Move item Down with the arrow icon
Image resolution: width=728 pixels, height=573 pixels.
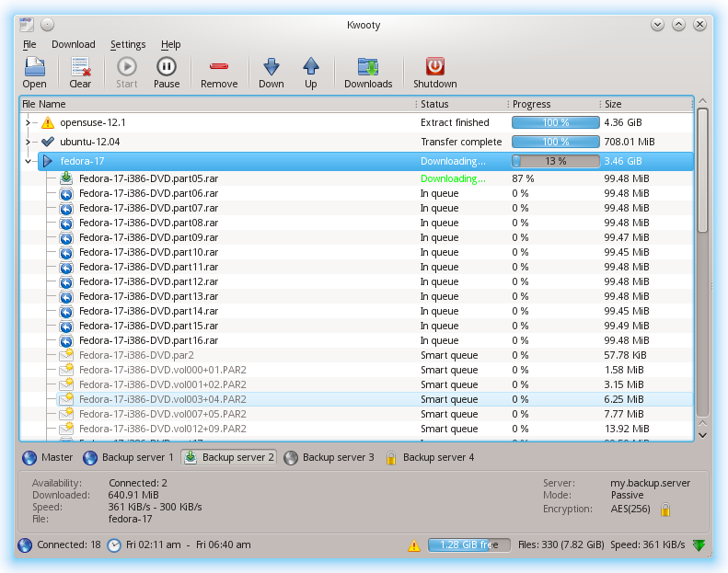pos(272,67)
